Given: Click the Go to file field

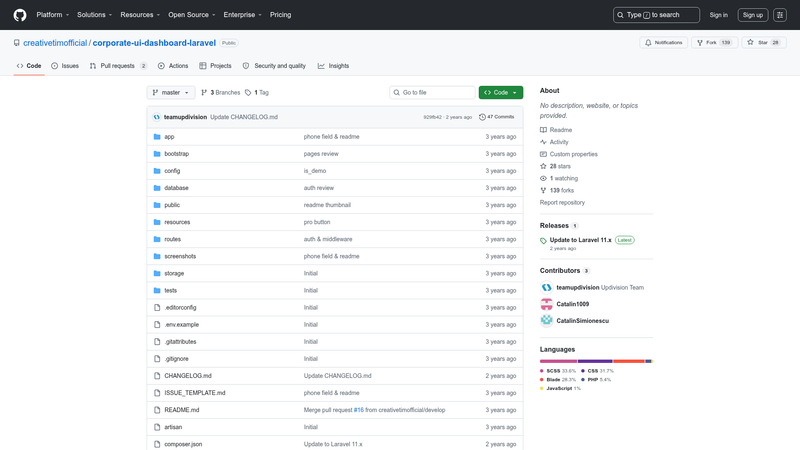Looking at the screenshot, I should tap(432, 92).
